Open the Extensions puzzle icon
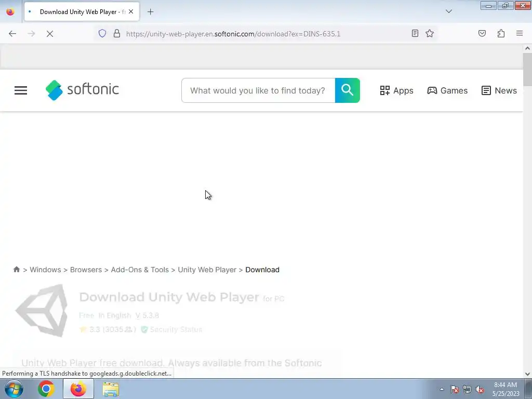532x399 pixels. [x=501, y=33]
